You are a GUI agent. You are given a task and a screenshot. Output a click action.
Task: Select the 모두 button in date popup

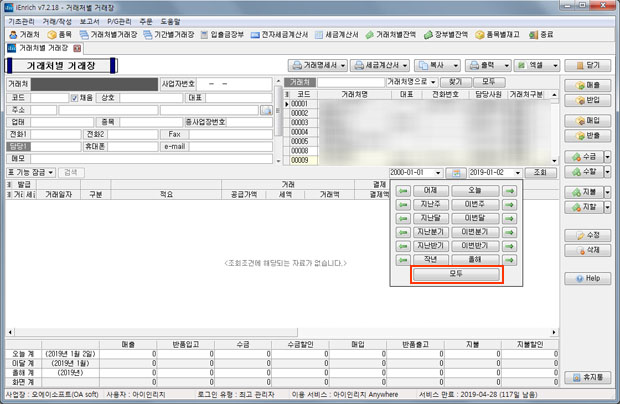[x=456, y=273]
